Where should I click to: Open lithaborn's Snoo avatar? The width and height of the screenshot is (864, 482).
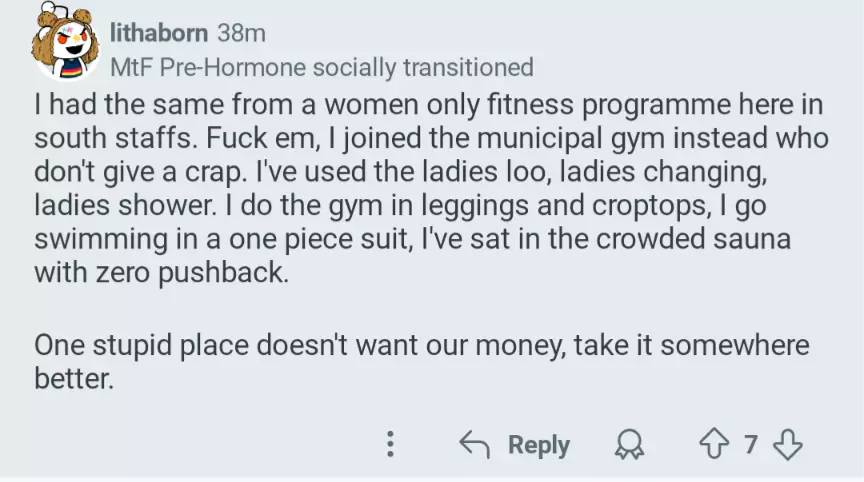click(x=66, y=44)
